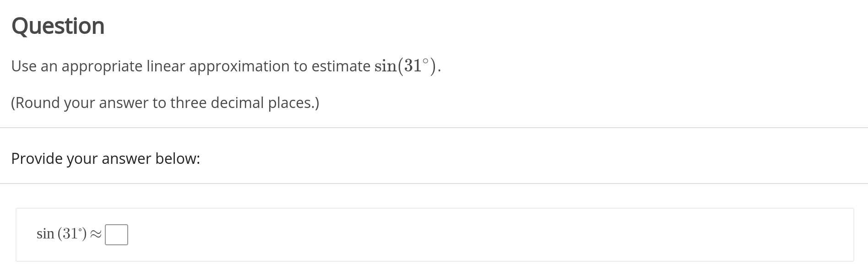Click the answer panel border
Viewport: 868px width, 270px height.
(x=434, y=209)
